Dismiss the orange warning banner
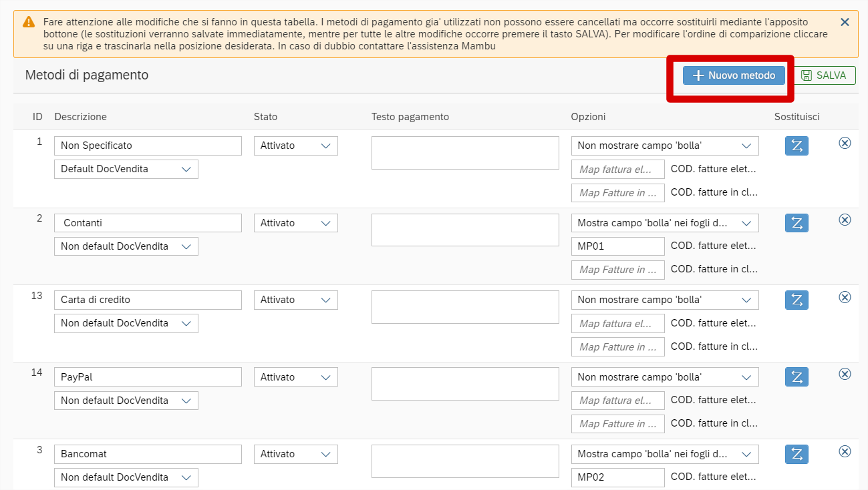The image size is (868, 490). point(845,22)
